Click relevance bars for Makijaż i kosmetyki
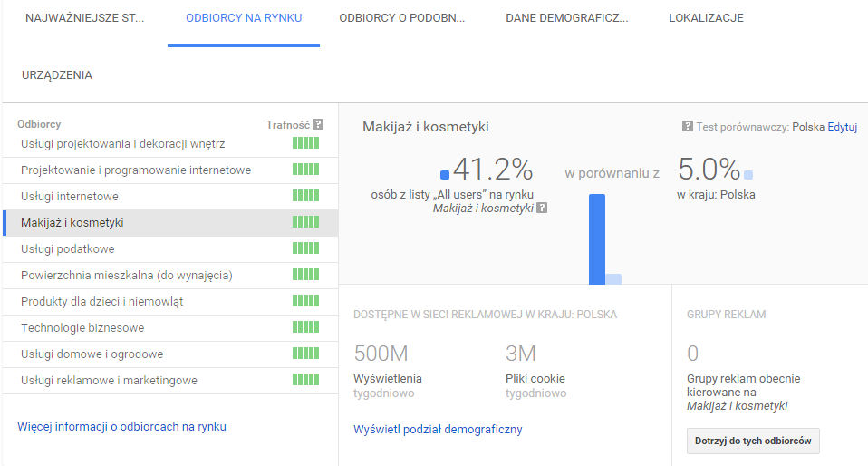Image resolution: width=868 pixels, height=466 pixels. [305, 222]
